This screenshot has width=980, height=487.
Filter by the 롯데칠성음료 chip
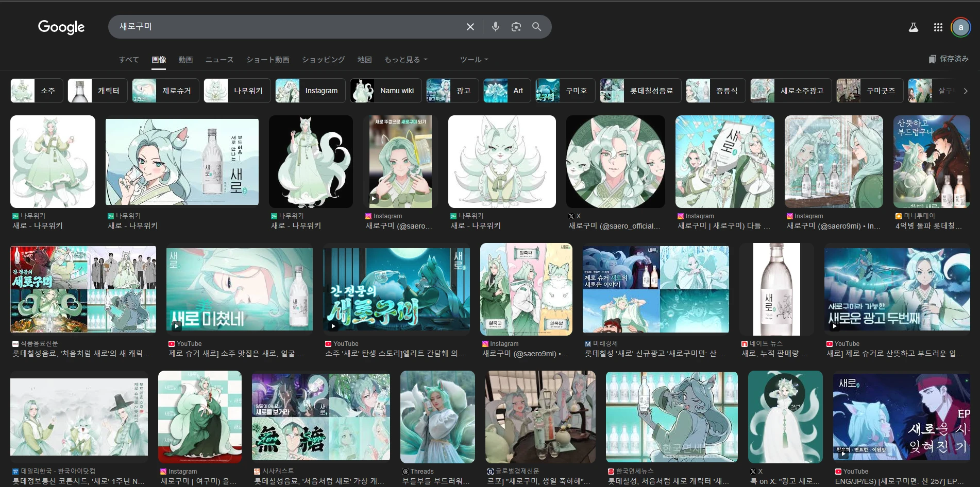click(x=640, y=91)
